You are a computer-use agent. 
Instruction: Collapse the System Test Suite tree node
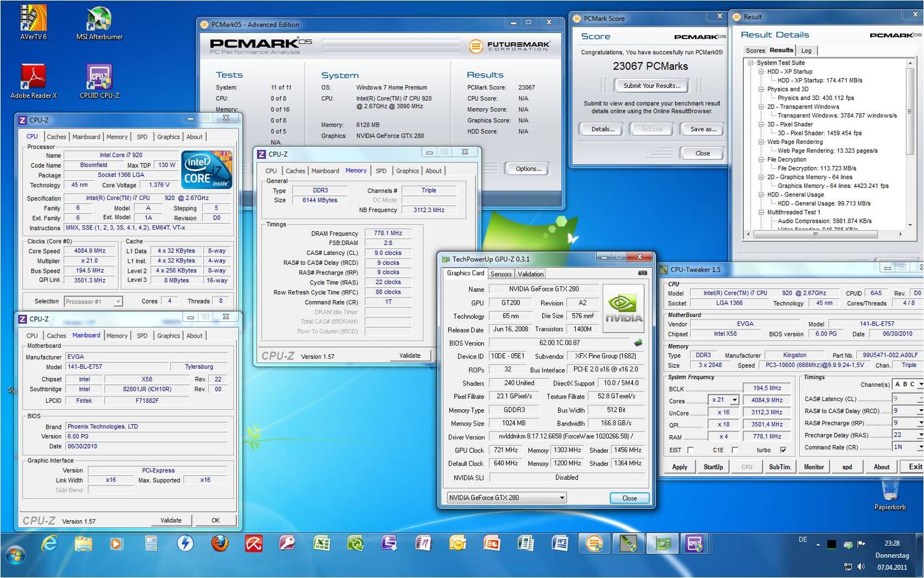pos(751,63)
